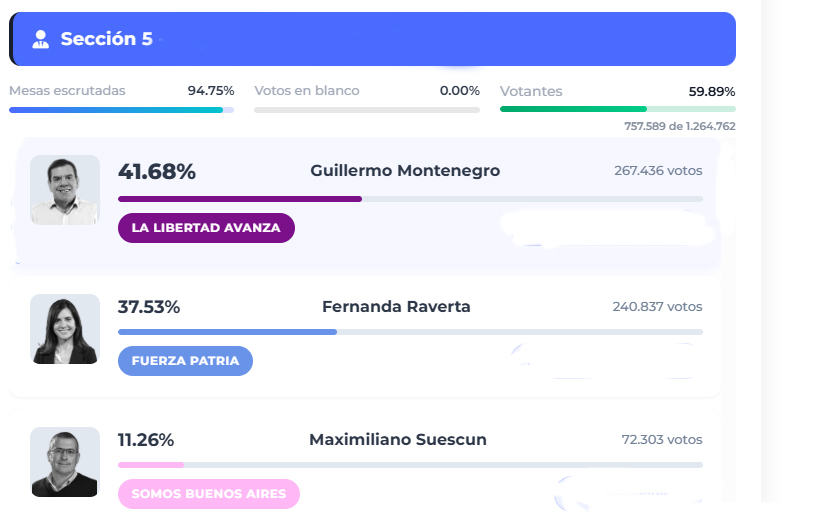Click the Fuerza Patria party badge
This screenshot has width=817, height=518.
point(185,361)
